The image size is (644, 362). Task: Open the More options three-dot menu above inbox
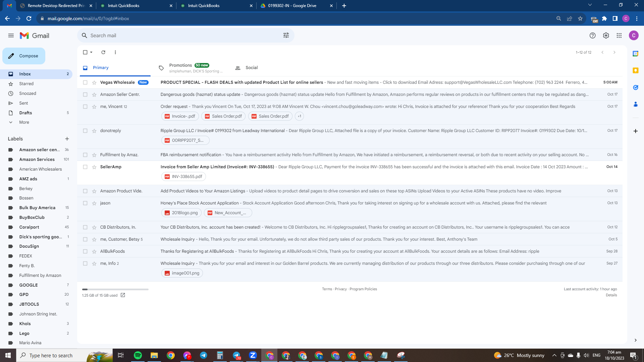point(115,52)
